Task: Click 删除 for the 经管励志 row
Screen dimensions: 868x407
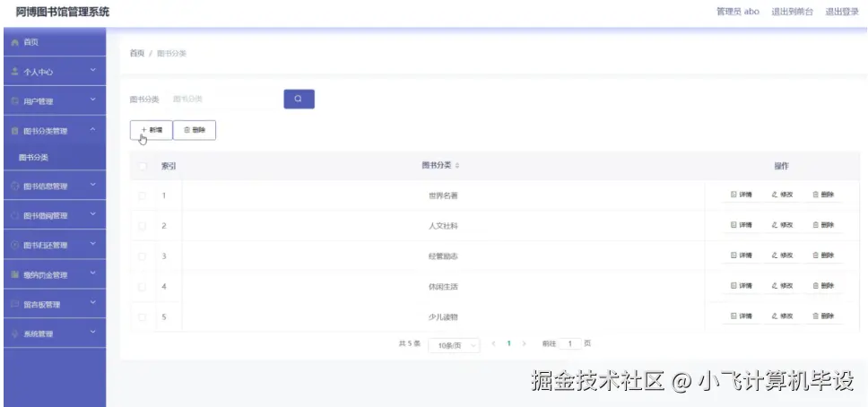Action: pos(823,255)
